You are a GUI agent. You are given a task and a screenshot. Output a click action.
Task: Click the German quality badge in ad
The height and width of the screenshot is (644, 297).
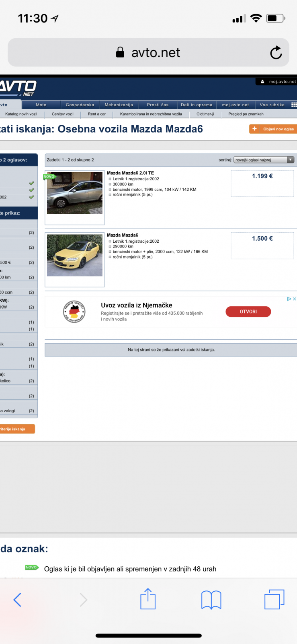point(74,312)
